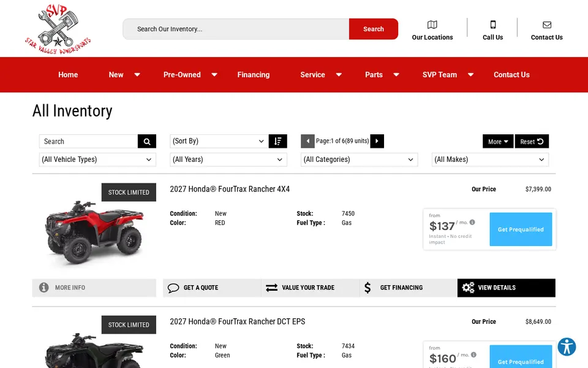Click stock number 7434

348,346
